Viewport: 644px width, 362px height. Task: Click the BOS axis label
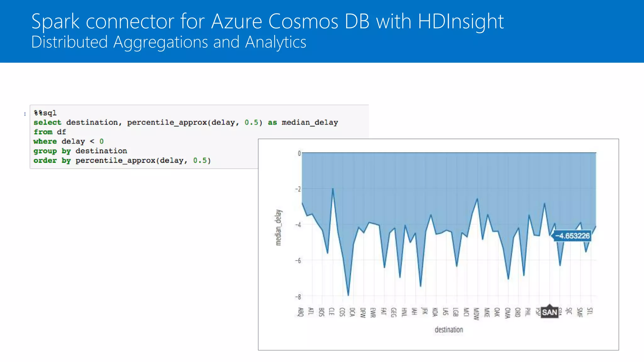click(321, 312)
